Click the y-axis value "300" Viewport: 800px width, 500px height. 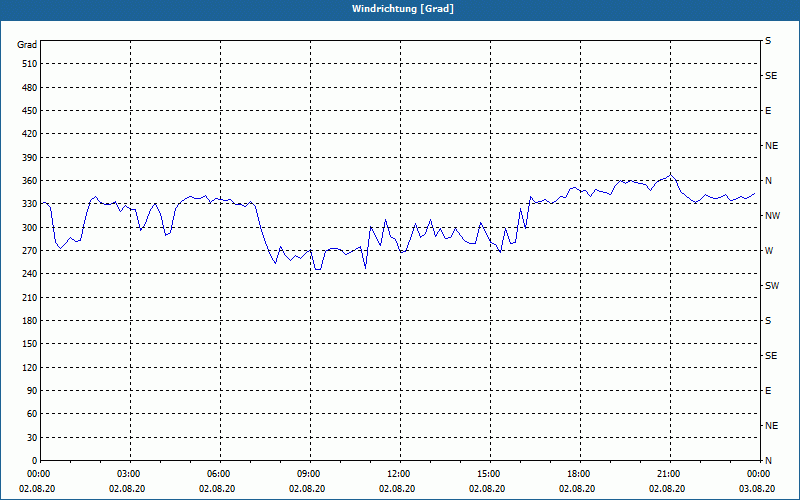[30, 227]
